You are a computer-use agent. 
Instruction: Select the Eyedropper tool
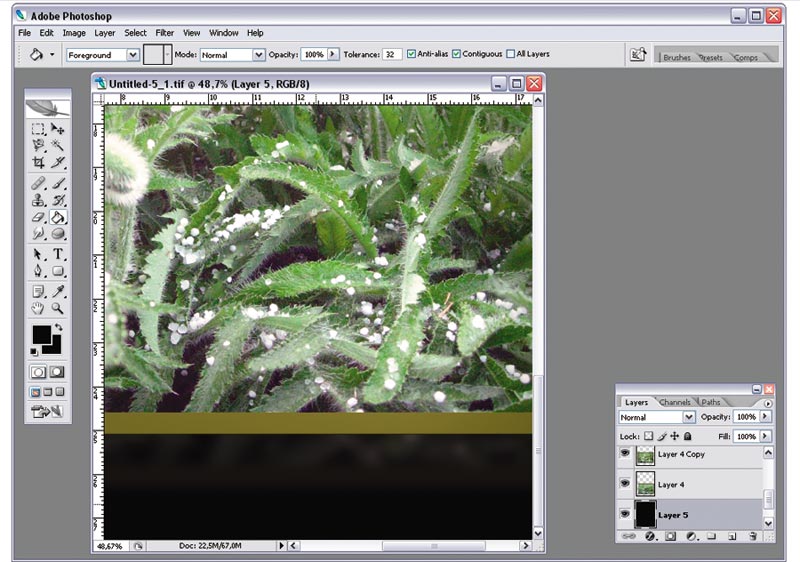click(x=58, y=291)
